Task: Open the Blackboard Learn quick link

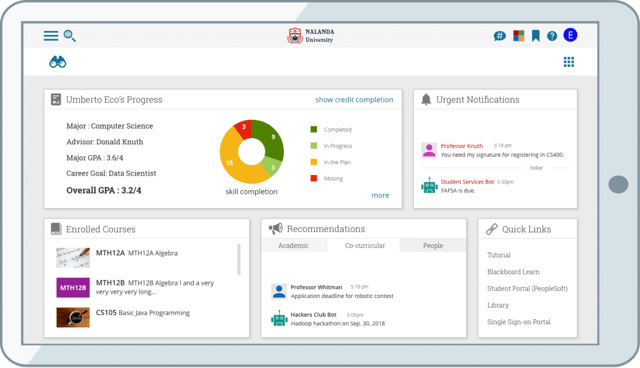Action: [x=513, y=272]
